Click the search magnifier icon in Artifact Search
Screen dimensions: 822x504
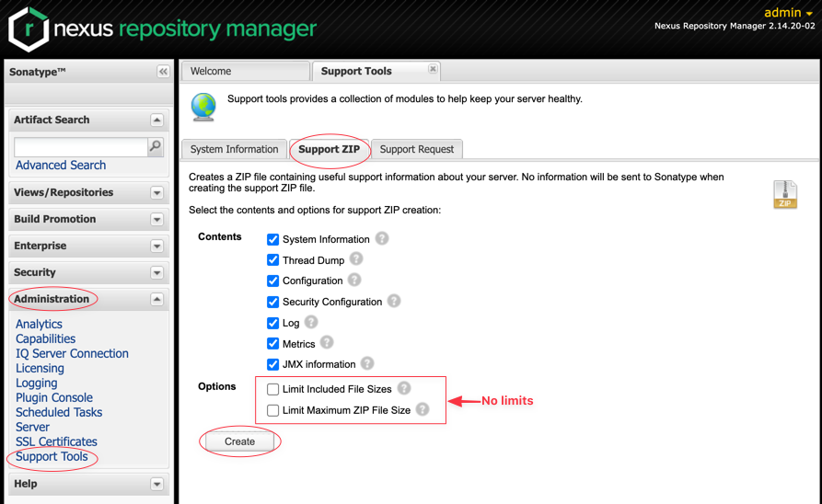(156, 146)
